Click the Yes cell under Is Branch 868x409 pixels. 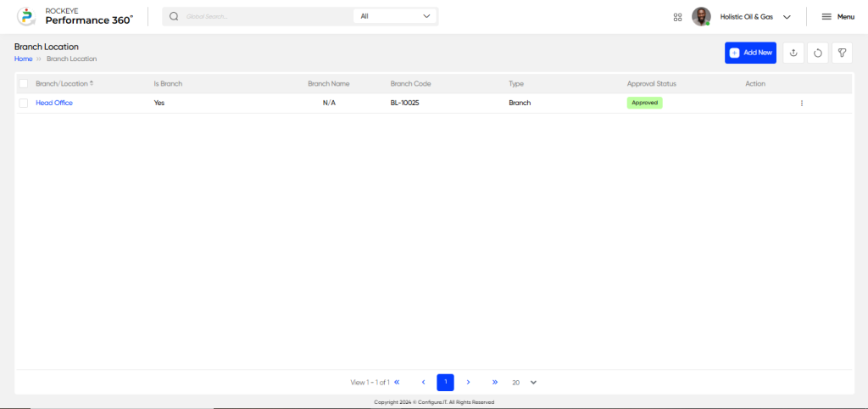point(159,103)
